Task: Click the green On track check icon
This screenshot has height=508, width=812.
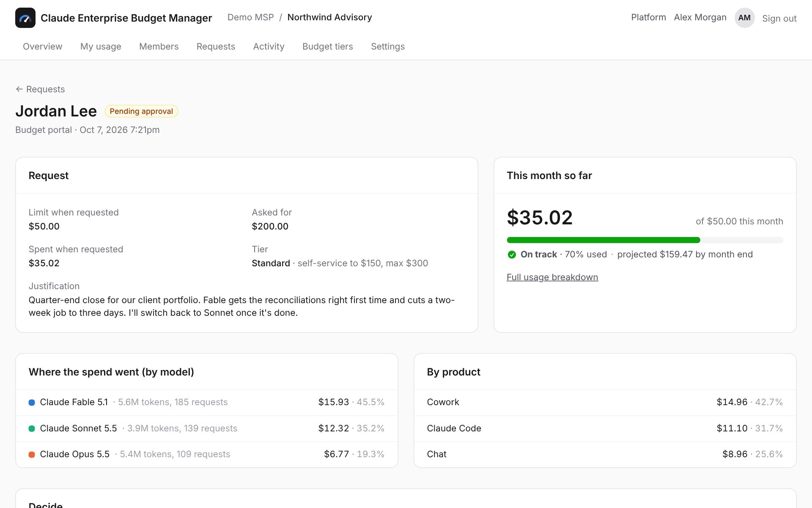Action: coord(512,254)
